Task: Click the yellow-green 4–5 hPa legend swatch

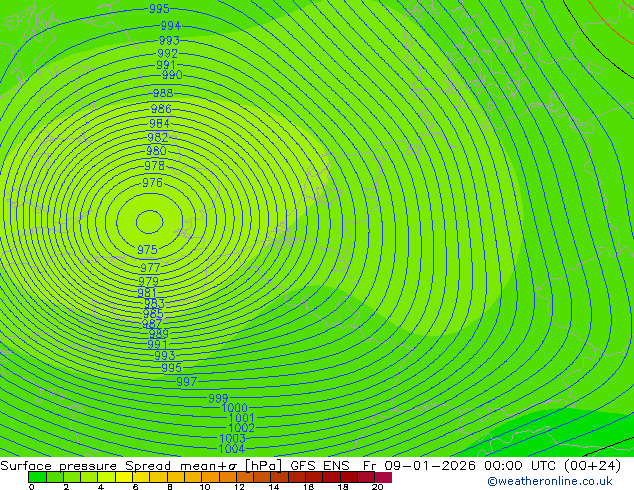Action: tap(106, 477)
